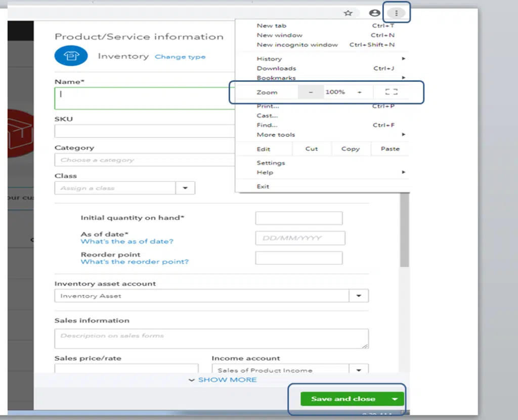Select Paste in the Edit menu row
This screenshot has height=420, width=518.
pos(390,149)
